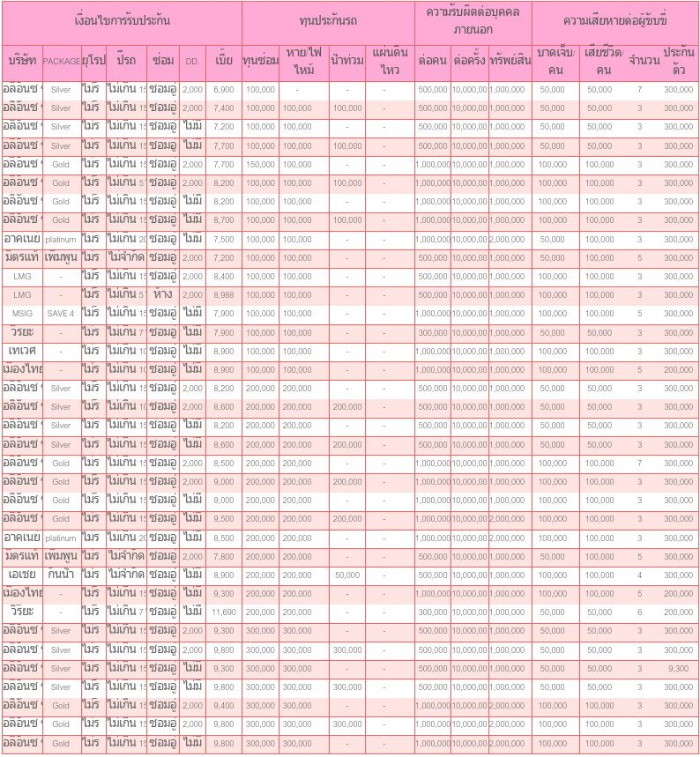
Task: Click วิริยะ company cell in the 11,690 row
Action: click(22, 612)
